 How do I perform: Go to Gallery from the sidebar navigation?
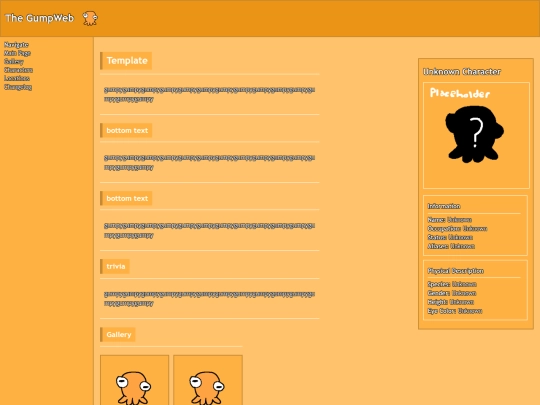point(14,62)
